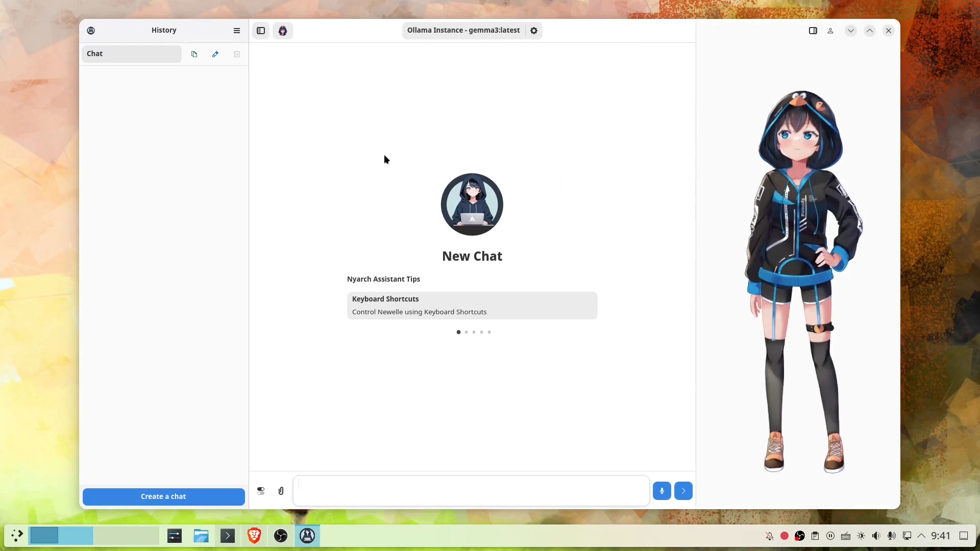The image size is (980, 551).
Task: Open the keyboard layout tray icon
Action: tap(846, 536)
